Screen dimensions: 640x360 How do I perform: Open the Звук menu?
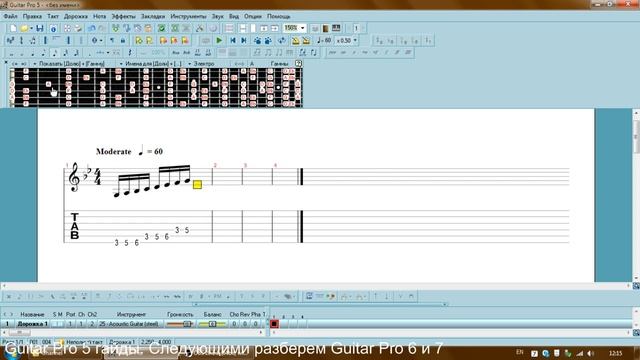click(218, 16)
